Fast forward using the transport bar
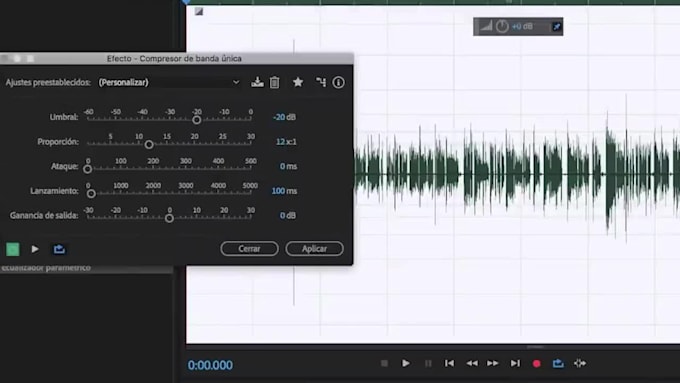Screen dimensions: 680x383 [x=493, y=363]
